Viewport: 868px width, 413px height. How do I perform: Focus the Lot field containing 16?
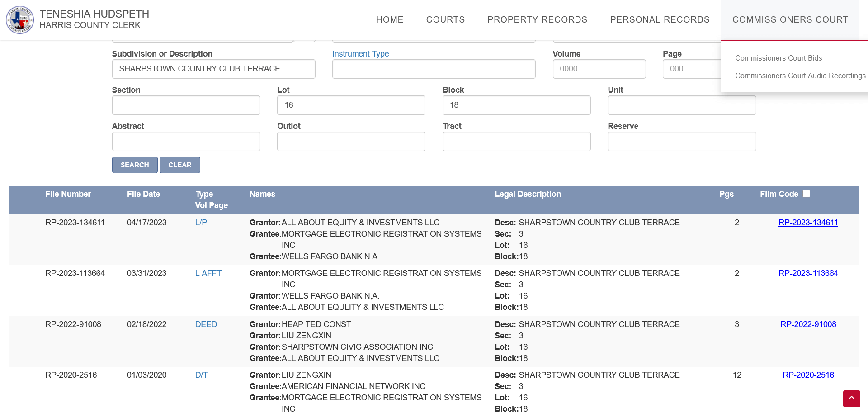351,105
